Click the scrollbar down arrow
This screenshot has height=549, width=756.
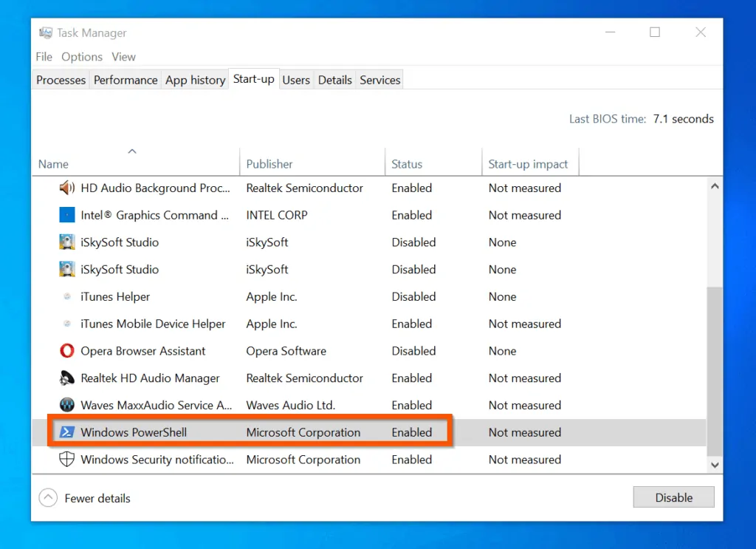point(715,465)
